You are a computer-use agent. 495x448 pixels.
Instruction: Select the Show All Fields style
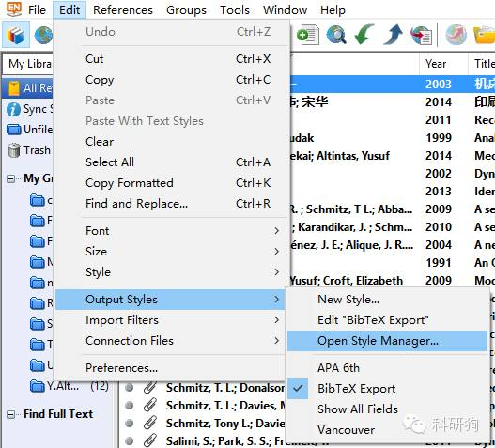pos(387,409)
